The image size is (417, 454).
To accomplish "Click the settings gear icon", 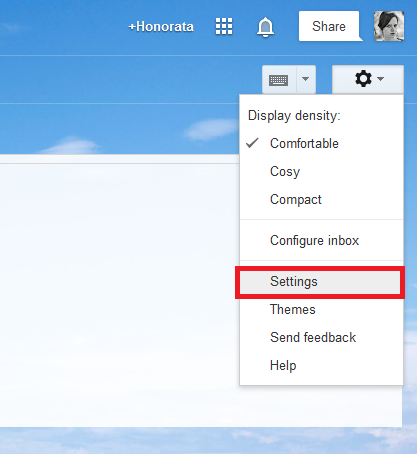I will pos(363,79).
